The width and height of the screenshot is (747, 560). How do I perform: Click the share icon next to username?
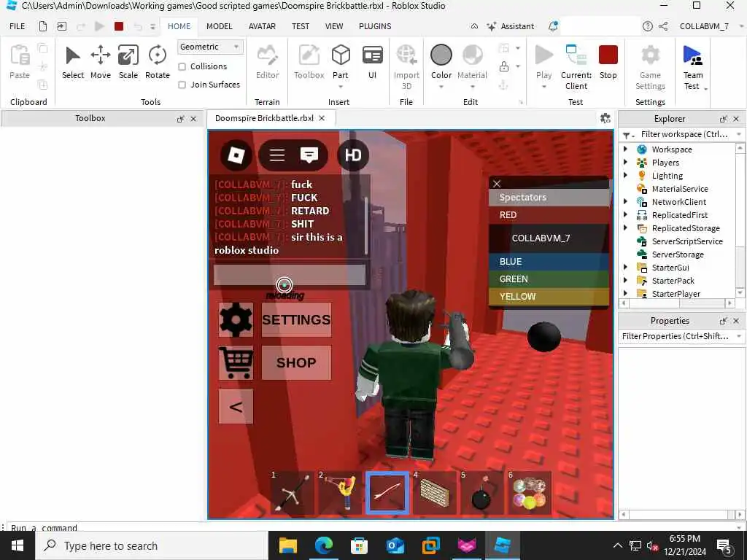[x=663, y=26]
